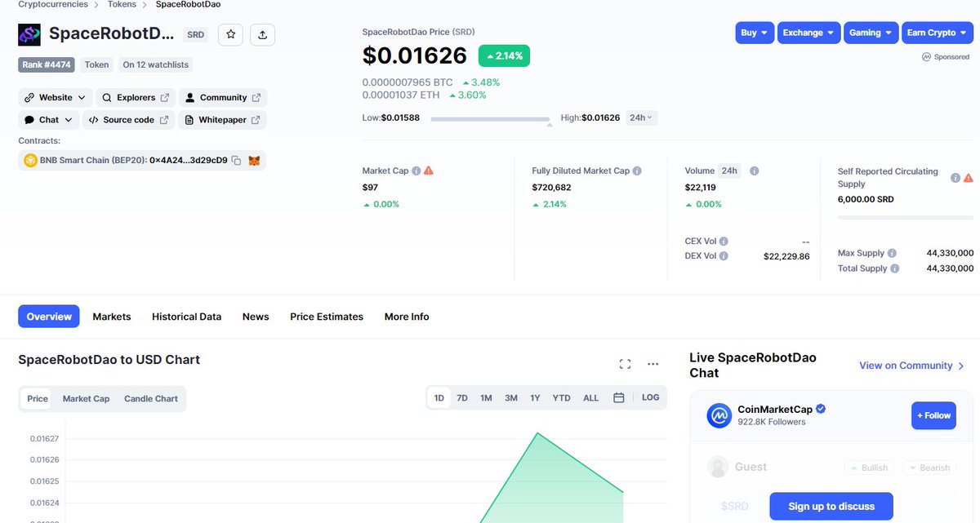Open the Website dropdown
This screenshot has width=980, height=523.
pyautogui.click(x=54, y=97)
